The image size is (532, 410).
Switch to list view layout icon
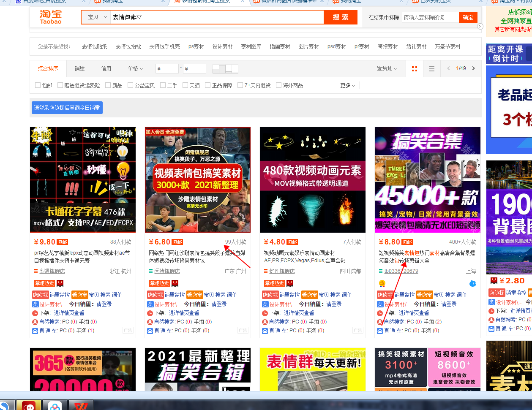coord(432,69)
